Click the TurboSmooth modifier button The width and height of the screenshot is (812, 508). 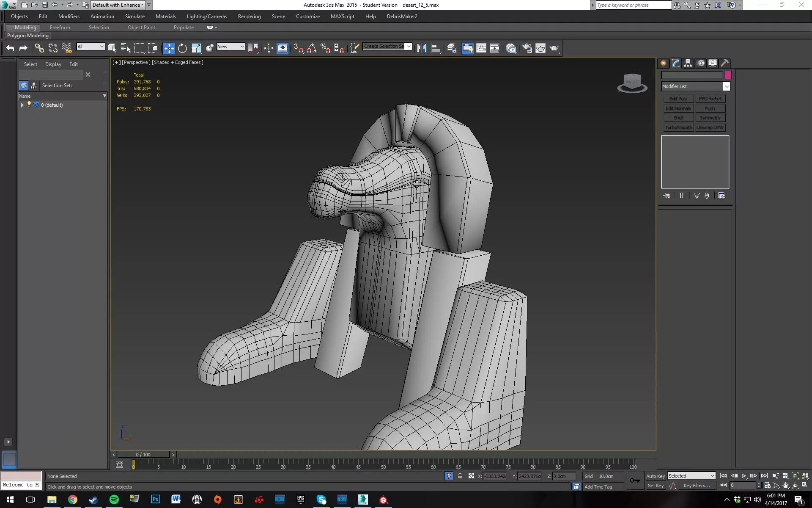click(678, 127)
